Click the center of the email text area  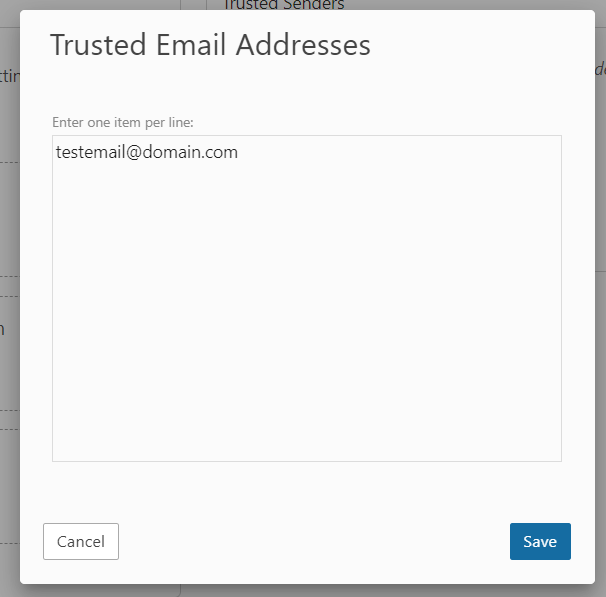pyautogui.click(x=306, y=298)
